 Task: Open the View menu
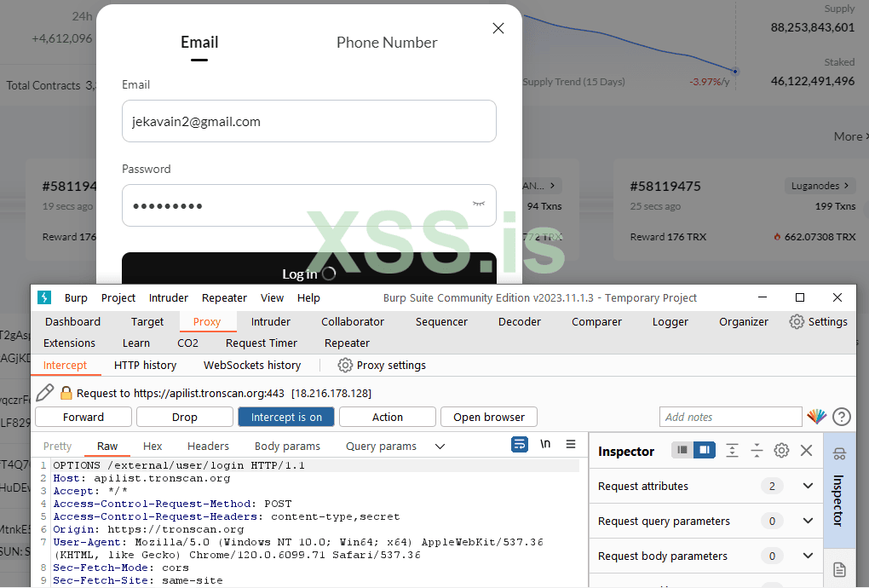click(272, 297)
